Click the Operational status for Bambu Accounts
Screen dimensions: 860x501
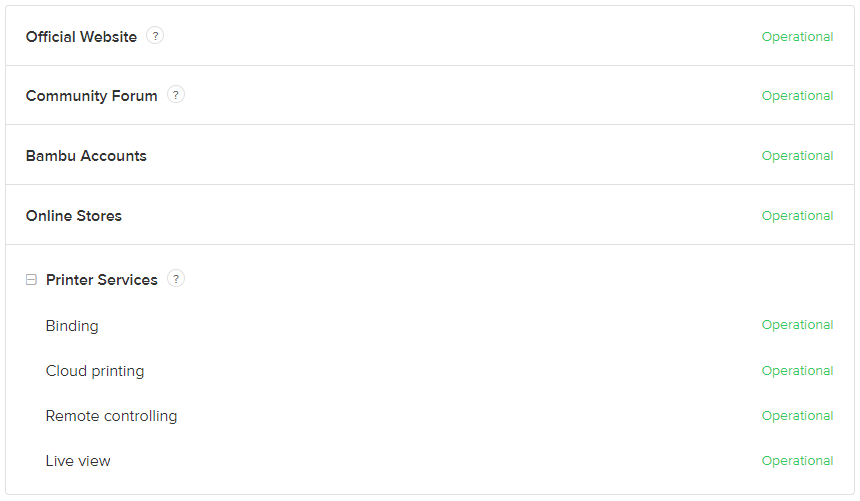797,156
